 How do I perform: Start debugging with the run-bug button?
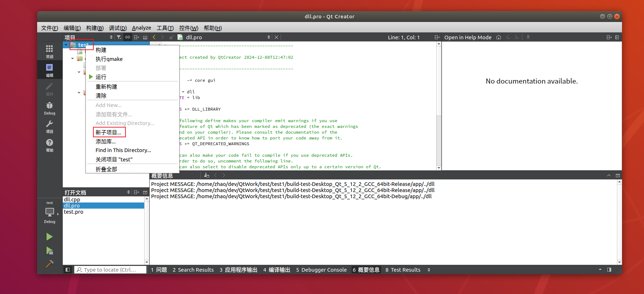tap(49, 250)
